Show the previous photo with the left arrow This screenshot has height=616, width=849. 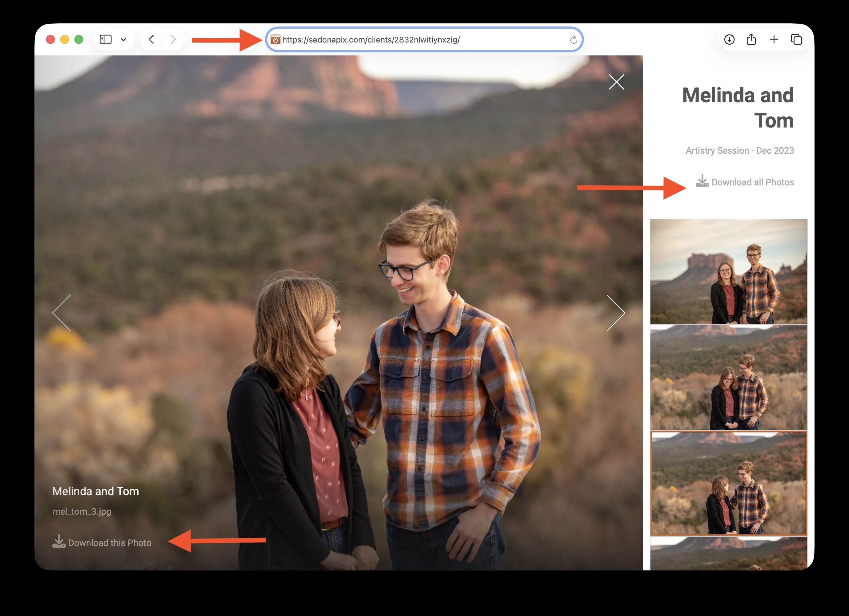tap(61, 313)
